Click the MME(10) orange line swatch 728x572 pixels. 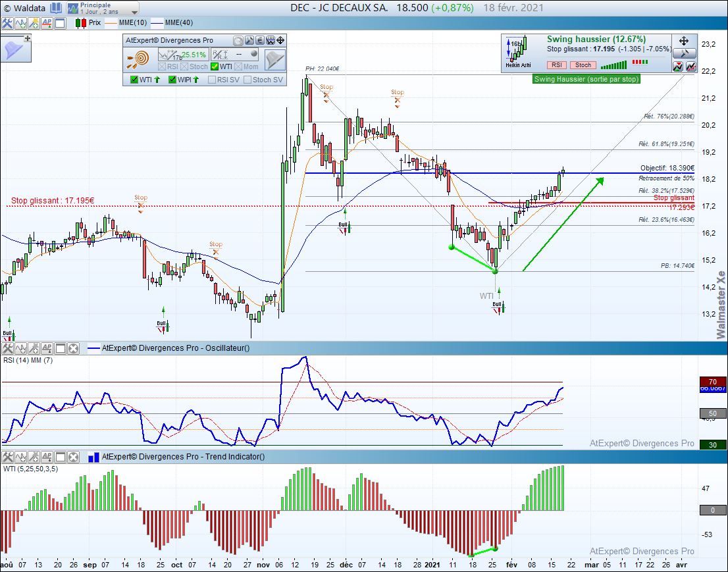(111, 23)
